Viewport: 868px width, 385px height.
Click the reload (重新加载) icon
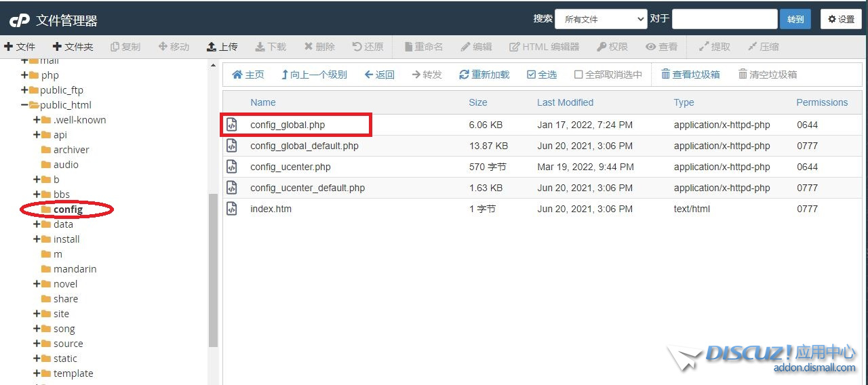click(x=464, y=75)
